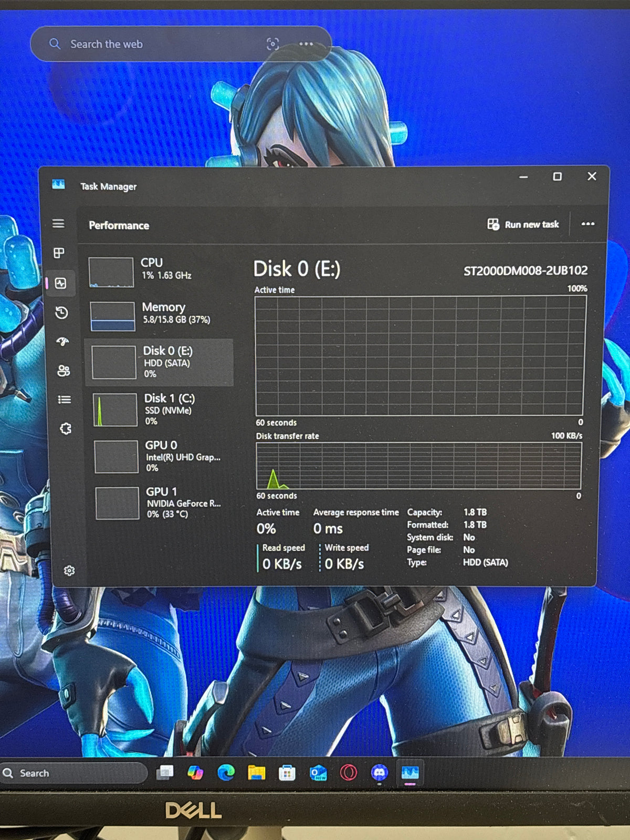Click the Search the web desktop box
The image size is (630, 840).
(181, 44)
